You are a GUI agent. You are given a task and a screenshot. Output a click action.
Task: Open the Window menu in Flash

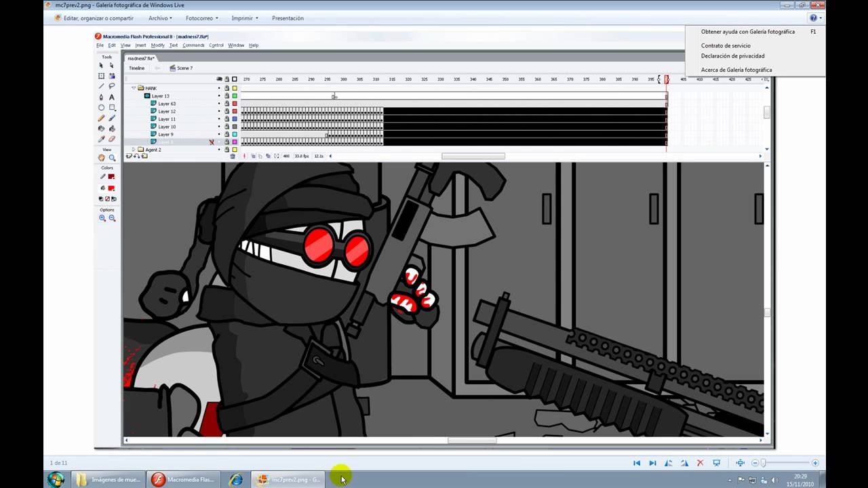[236, 45]
